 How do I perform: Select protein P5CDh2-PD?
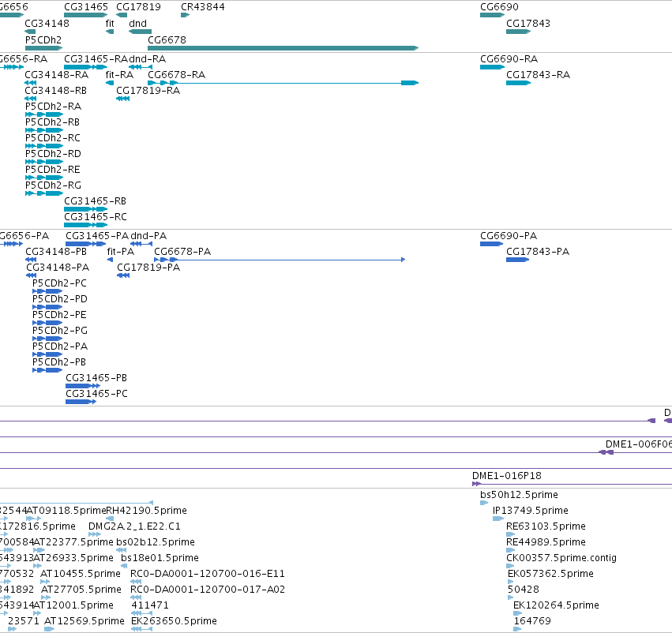tap(60, 299)
